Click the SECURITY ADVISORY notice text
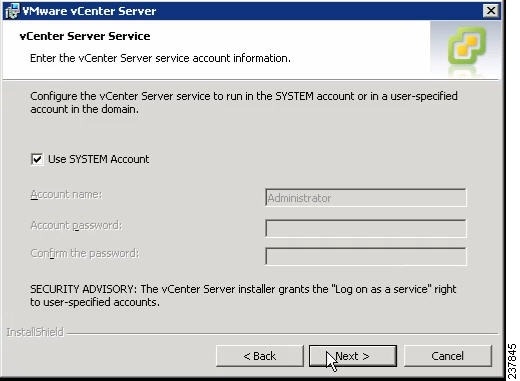 (x=243, y=295)
